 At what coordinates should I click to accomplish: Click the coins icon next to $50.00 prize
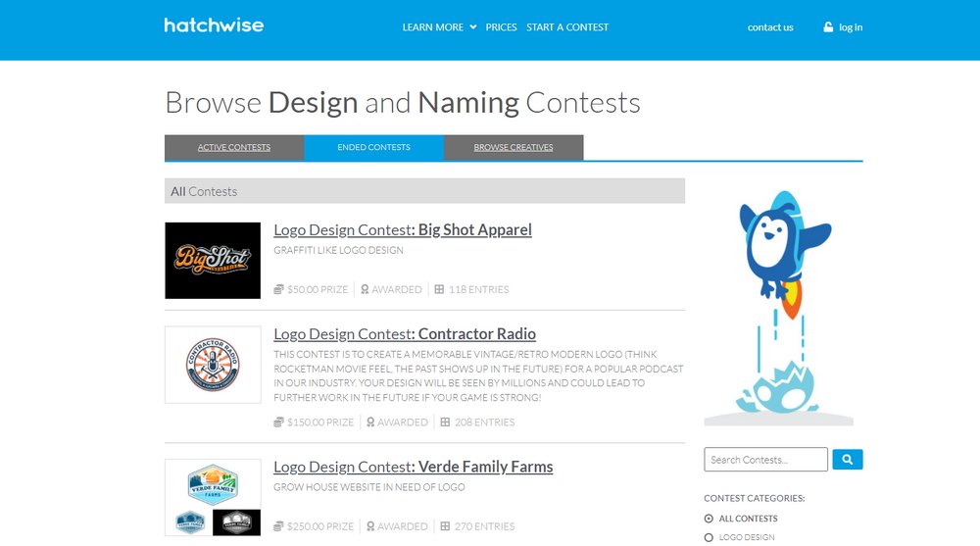[278, 289]
